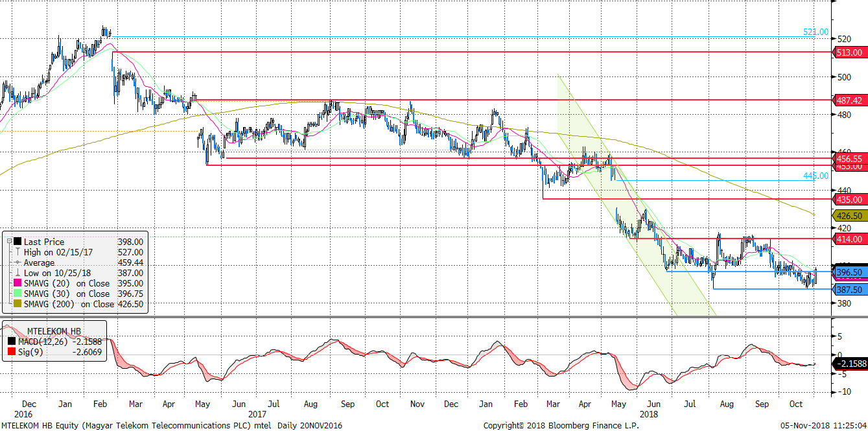The image size is (868, 431).
Task: Click the 456.55 red price tag
Action: (x=849, y=158)
